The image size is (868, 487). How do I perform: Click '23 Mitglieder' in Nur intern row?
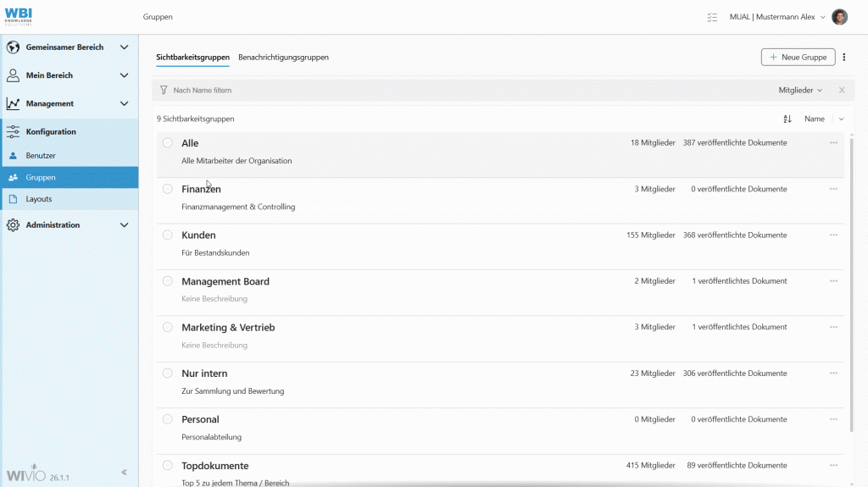[653, 374]
